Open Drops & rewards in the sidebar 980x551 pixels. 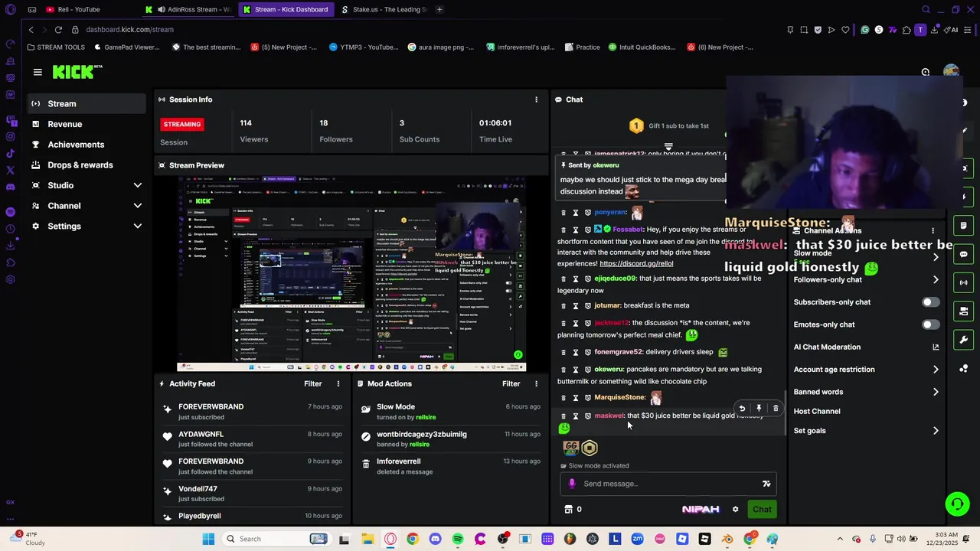(x=86, y=165)
